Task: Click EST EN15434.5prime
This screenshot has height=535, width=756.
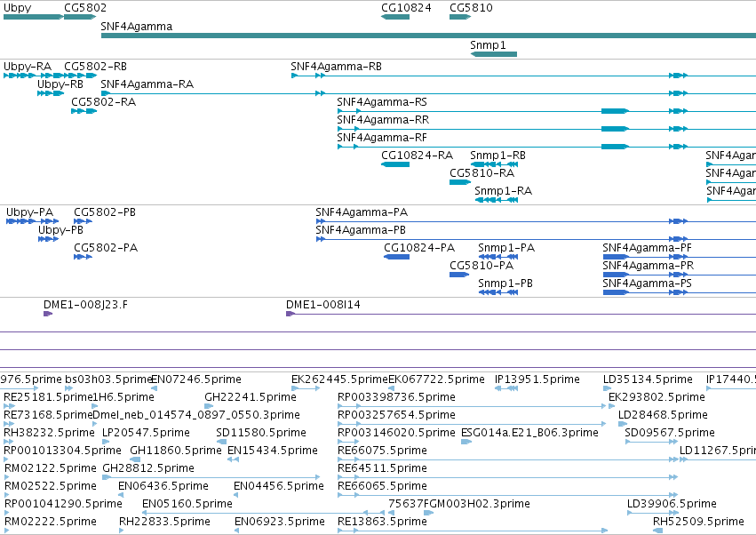Action: (x=273, y=451)
